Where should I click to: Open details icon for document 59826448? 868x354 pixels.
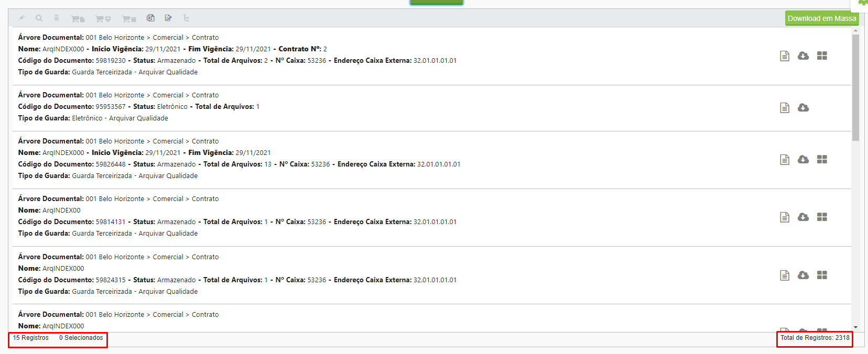pos(785,160)
